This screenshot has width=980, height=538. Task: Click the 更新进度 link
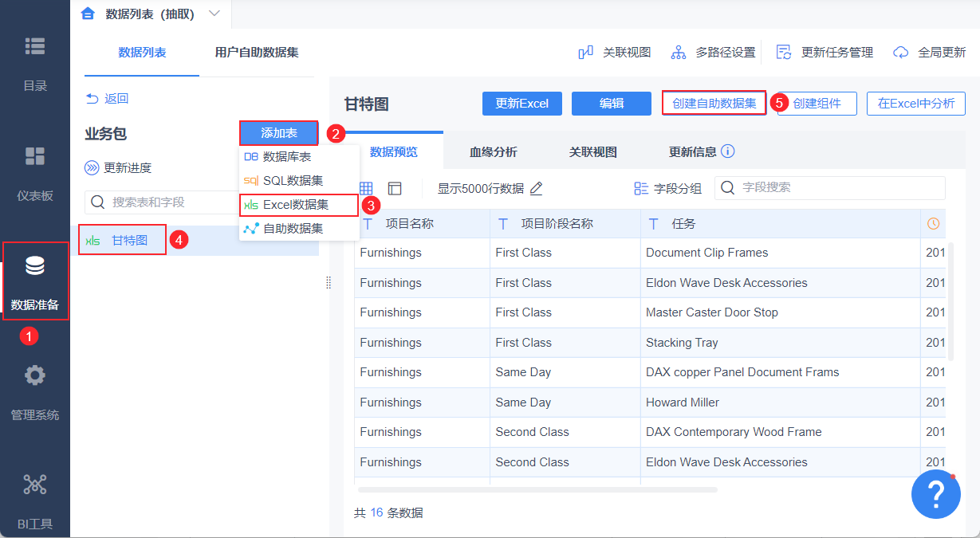click(x=128, y=168)
